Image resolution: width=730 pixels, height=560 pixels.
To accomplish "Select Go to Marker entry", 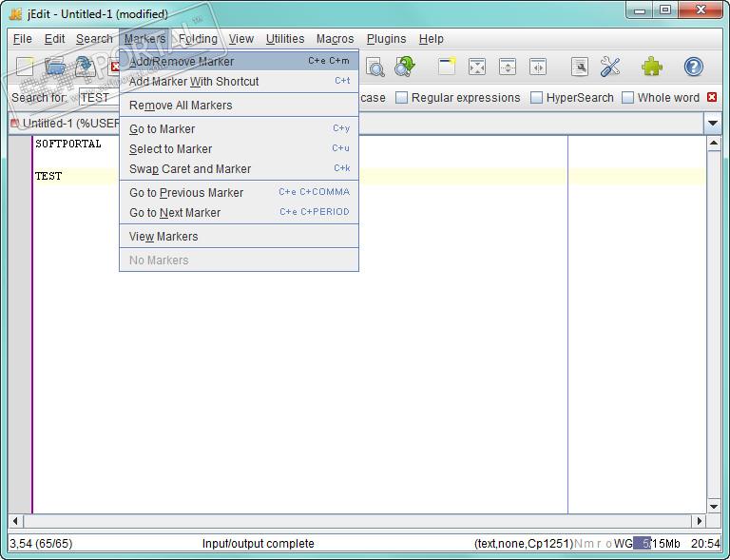I will pos(239,128).
